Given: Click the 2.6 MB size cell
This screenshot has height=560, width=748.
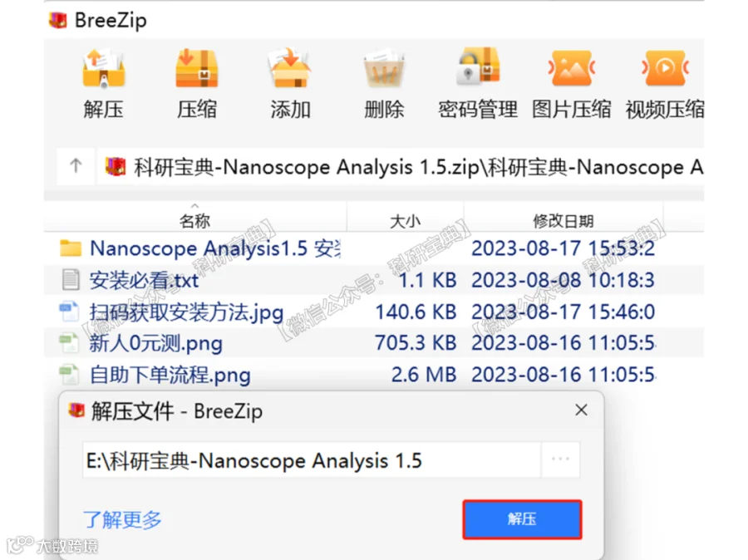Looking at the screenshot, I should click(424, 375).
